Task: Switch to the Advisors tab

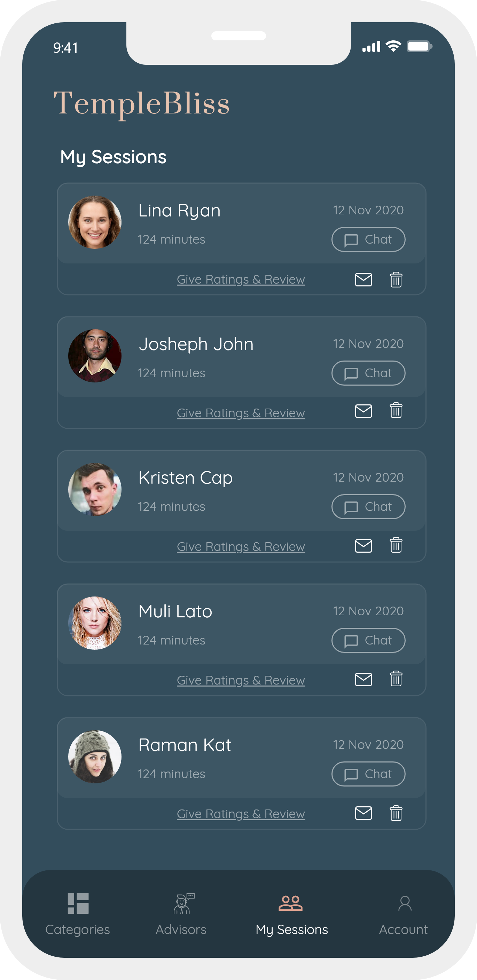Action: [x=181, y=914]
